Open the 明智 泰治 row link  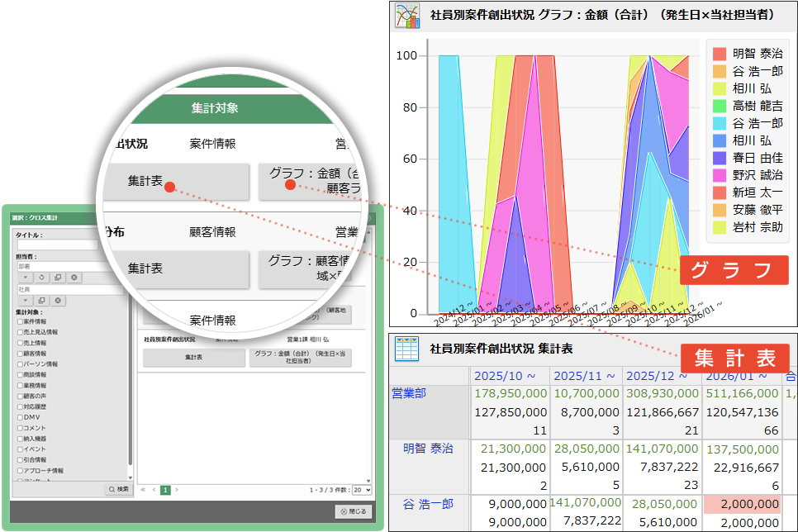[x=427, y=449]
